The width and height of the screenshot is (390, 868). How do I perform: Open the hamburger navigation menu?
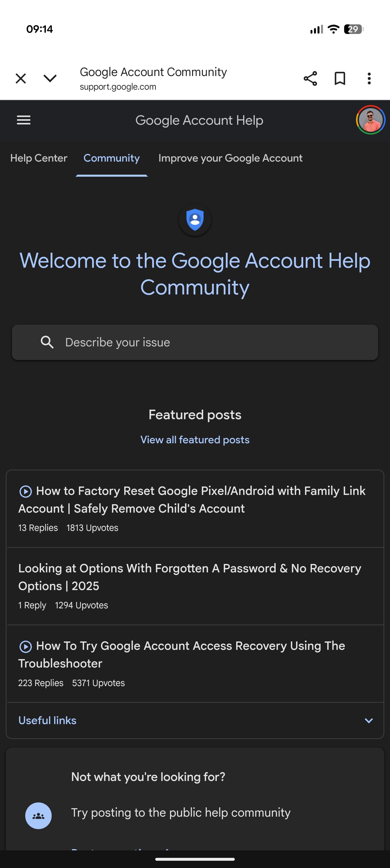[x=24, y=120]
